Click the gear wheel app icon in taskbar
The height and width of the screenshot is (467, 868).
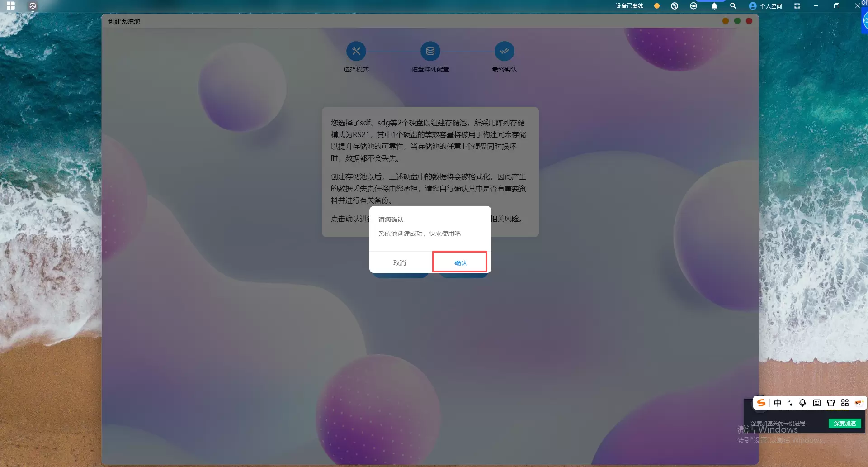tap(33, 6)
